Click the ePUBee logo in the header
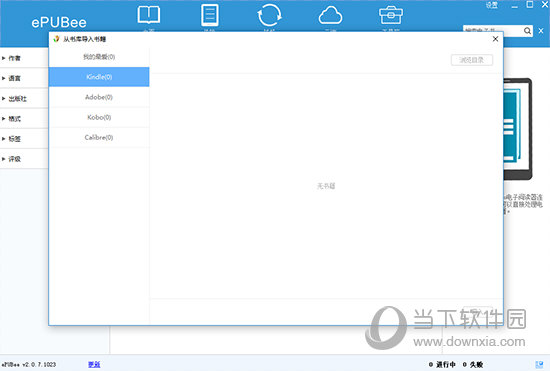This screenshot has height=371, width=550. (x=59, y=22)
